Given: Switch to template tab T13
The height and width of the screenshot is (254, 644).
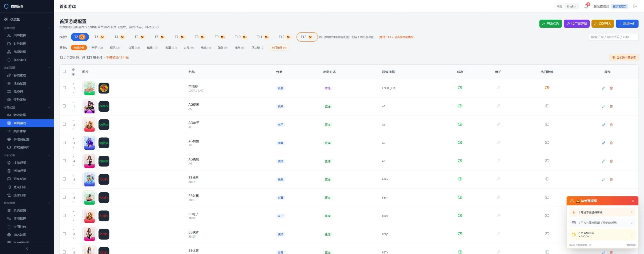Looking at the screenshot, I should 307,37.
